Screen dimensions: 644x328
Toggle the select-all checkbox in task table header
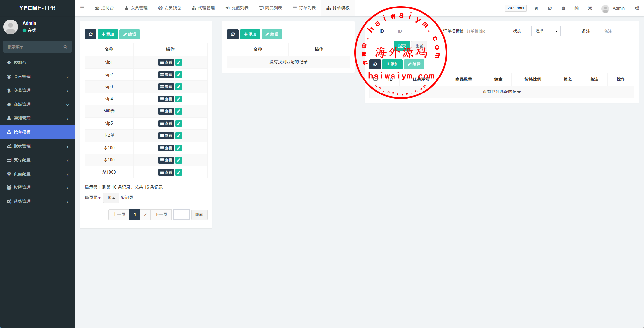coord(375,79)
